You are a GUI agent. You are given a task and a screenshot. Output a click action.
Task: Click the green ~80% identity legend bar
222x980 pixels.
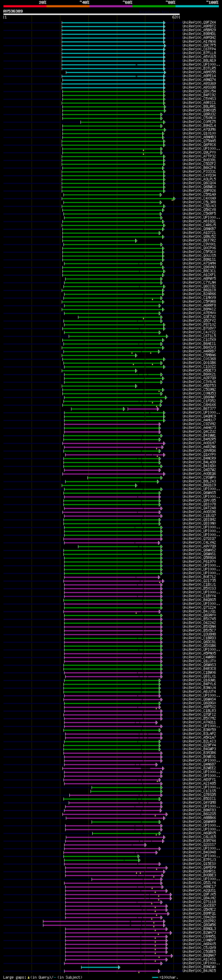154,6
